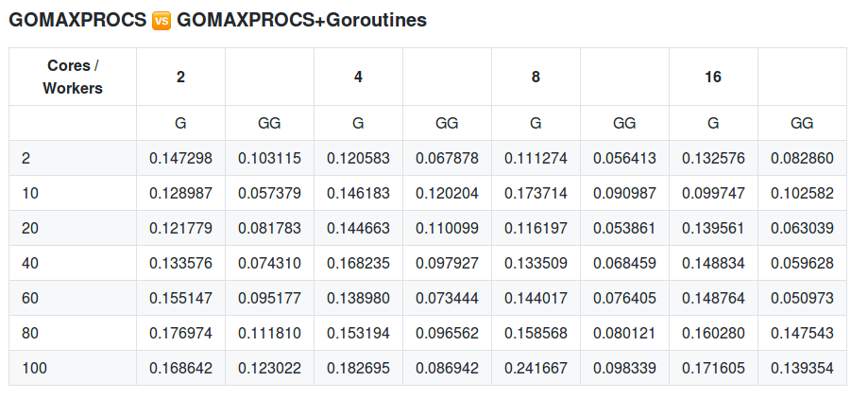Click value 0.074310 in the table
Image resolution: width=868 pixels, height=399 pixels.
(269, 263)
